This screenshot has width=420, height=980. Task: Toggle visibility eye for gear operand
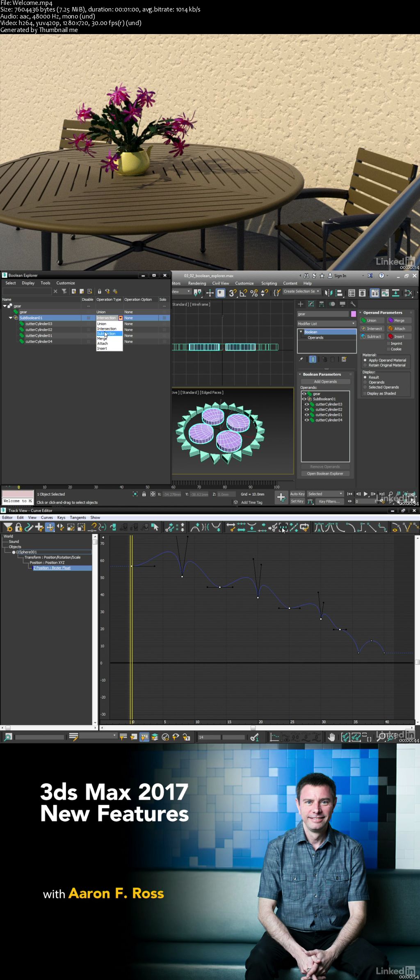click(304, 394)
